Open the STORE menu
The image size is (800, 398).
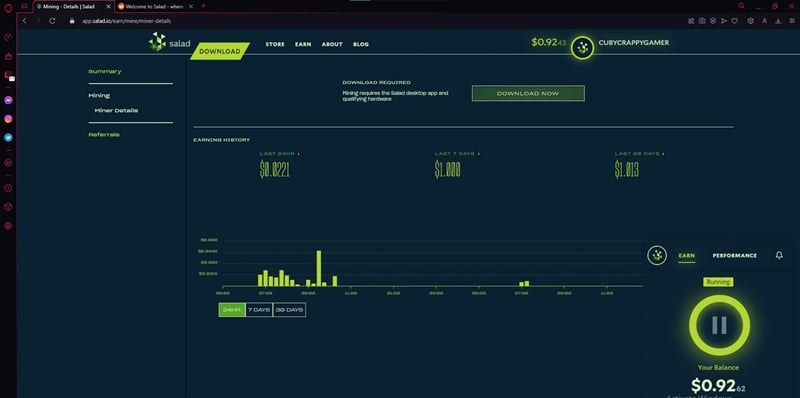click(275, 44)
